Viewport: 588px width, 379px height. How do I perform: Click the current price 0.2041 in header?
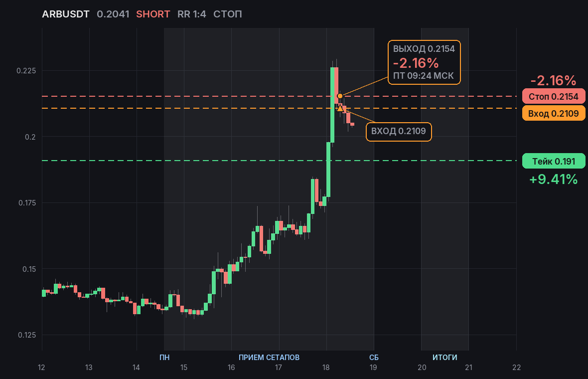113,14
